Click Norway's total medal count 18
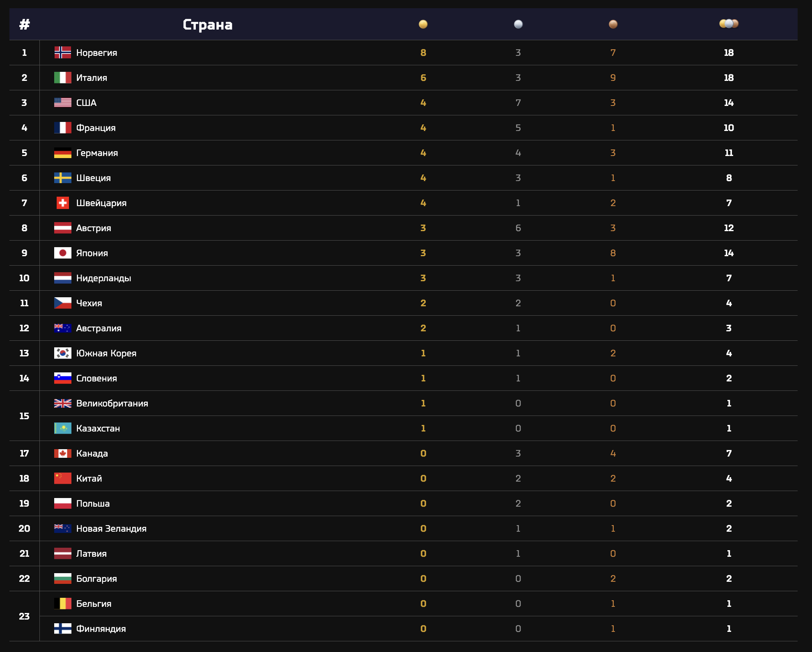The image size is (812, 652). pos(729,53)
